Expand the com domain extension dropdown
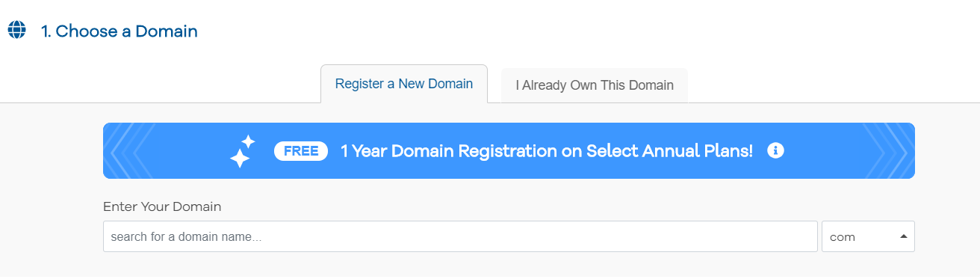980x279 pixels. pyautogui.click(x=868, y=236)
